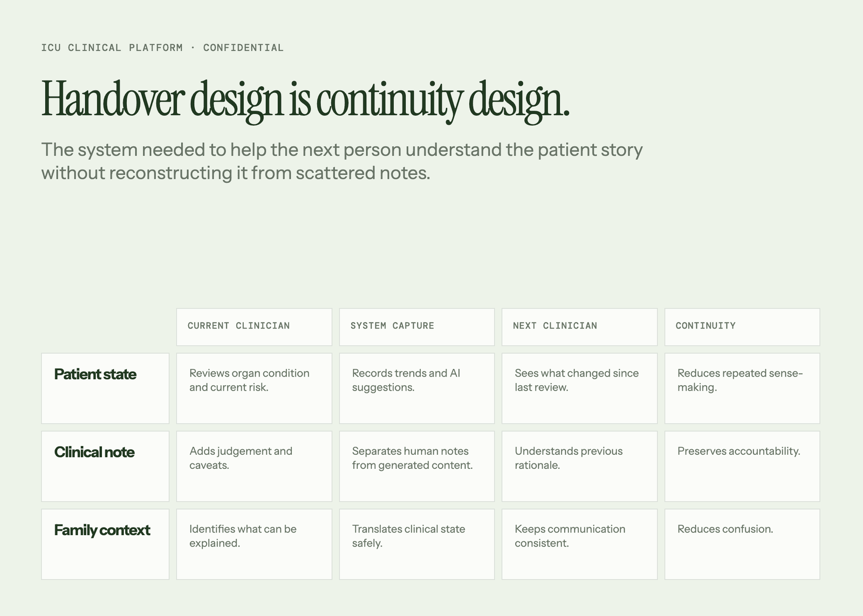Click the Next Clinician column header
This screenshot has height=616, width=863.
click(580, 327)
